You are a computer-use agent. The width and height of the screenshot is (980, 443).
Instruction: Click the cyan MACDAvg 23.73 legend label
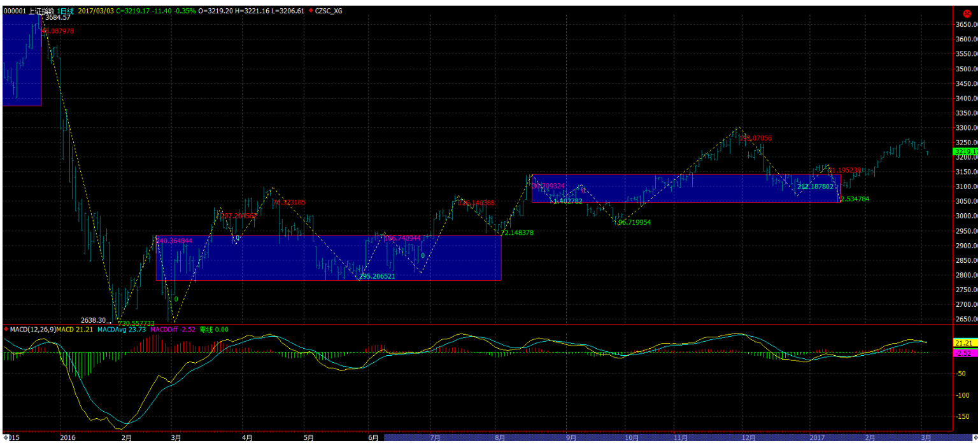pos(122,329)
